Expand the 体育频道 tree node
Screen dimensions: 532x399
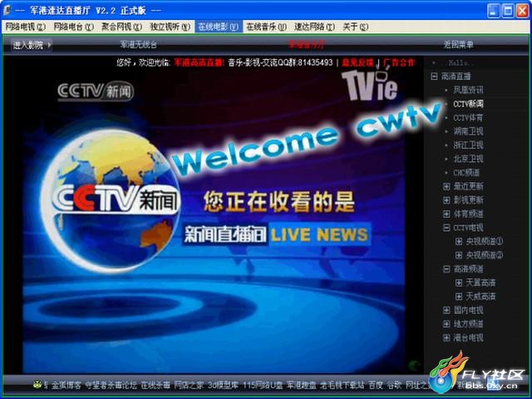click(446, 214)
